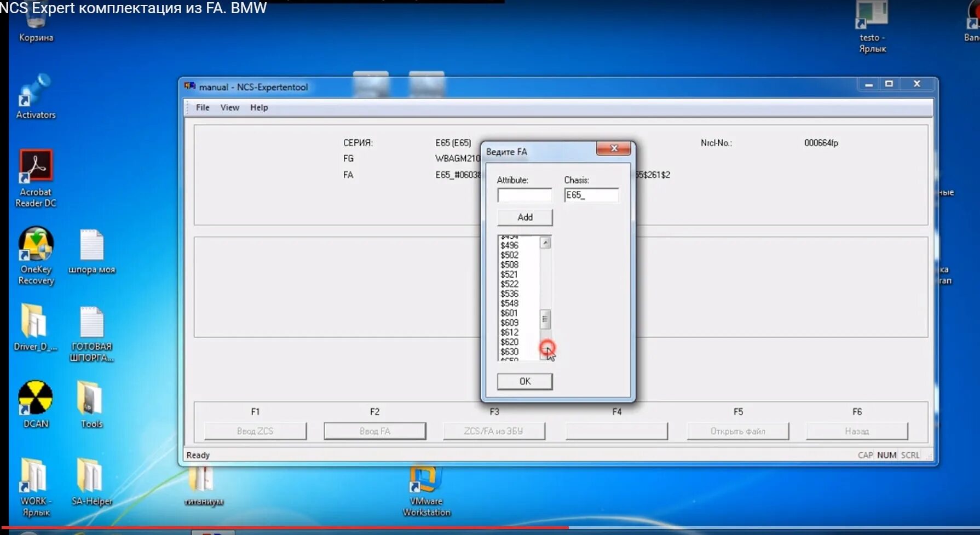
Task: Click the FA list scrollbar thumb
Action: click(545, 319)
